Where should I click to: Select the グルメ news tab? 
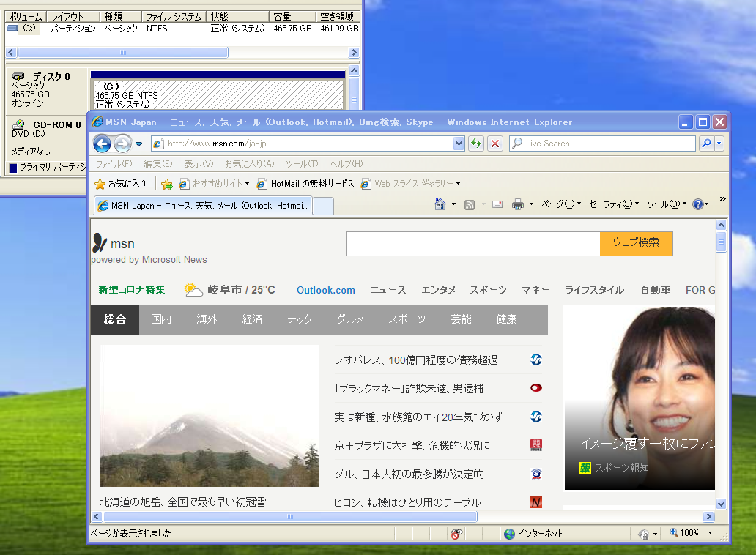tap(350, 319)
